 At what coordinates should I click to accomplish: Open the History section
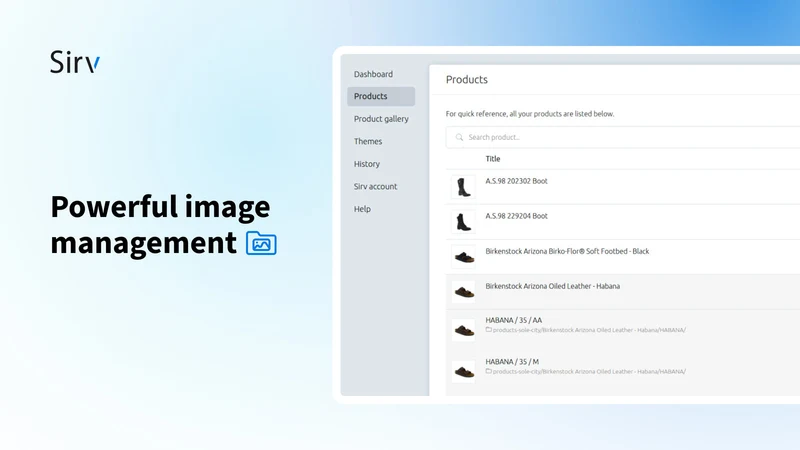pyautogui.click(x=366, y=164)
